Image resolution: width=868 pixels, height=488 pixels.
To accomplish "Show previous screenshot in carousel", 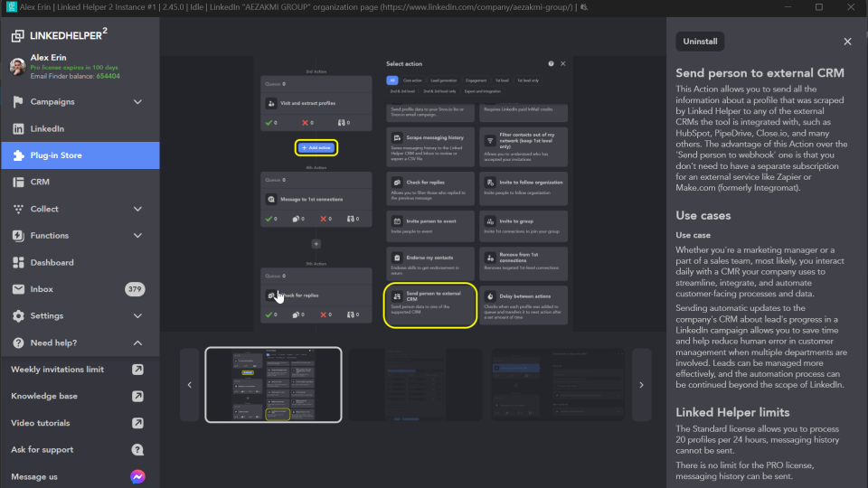I will tap(189, 385).
